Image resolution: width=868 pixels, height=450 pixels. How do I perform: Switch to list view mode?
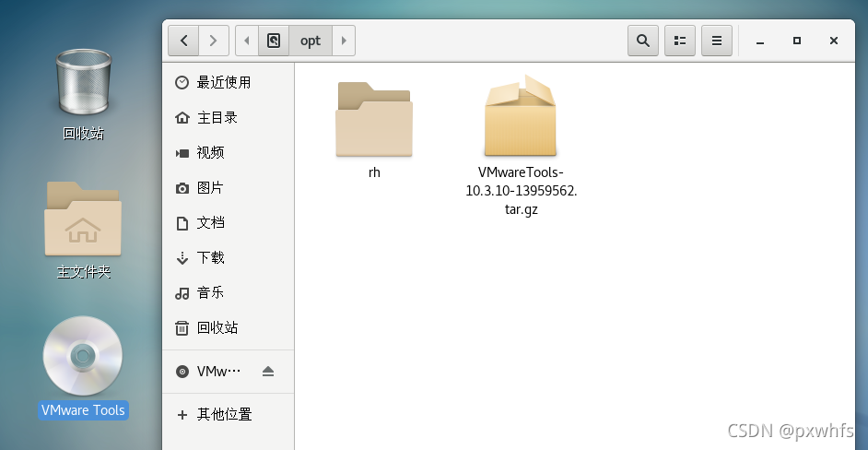[x=680, y=41]
